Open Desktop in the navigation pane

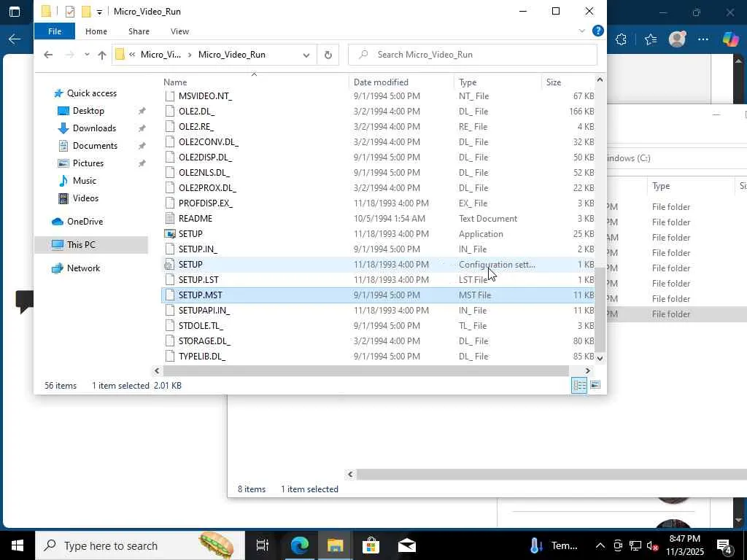pyautogui.click(x=88, y=111)
